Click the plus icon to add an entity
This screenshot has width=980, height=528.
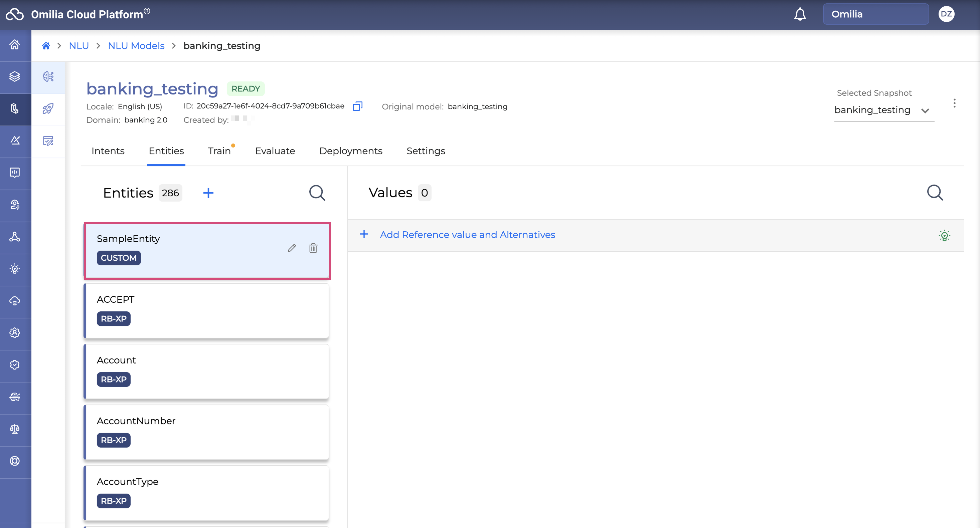(208, 193)
